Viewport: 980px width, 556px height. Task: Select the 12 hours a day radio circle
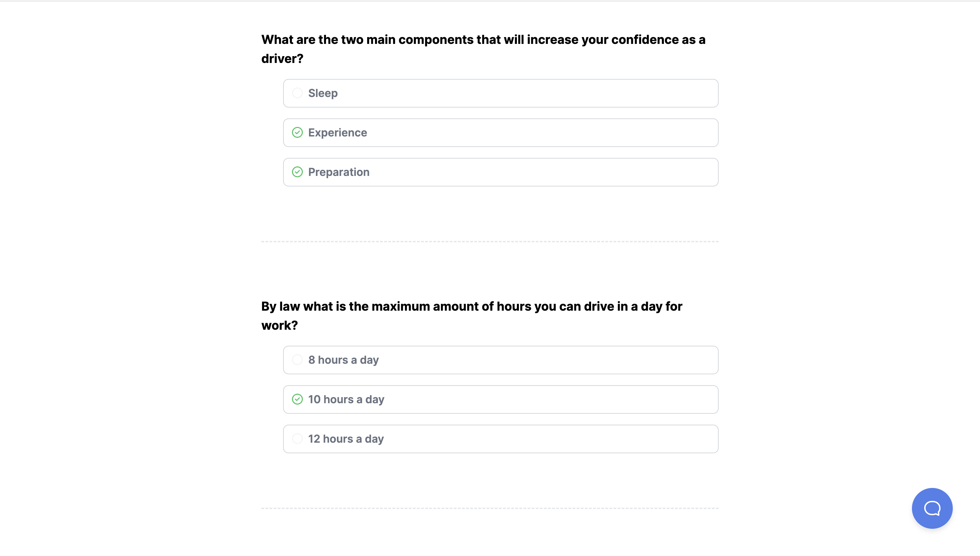point(297,439)
